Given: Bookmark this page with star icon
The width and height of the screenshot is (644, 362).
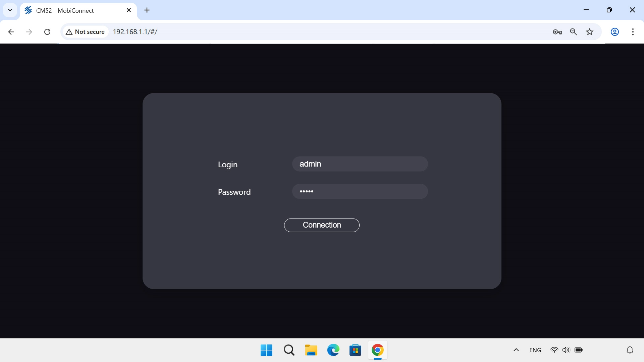Looking at the screenshot, I should [590, 32].
